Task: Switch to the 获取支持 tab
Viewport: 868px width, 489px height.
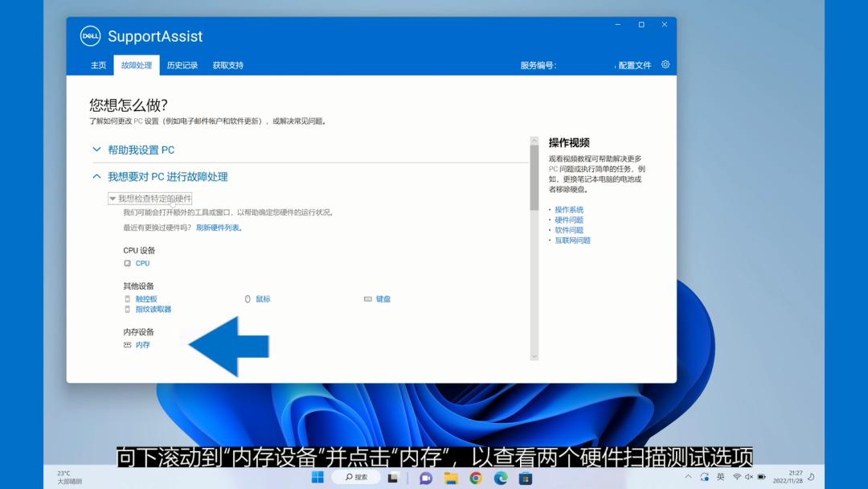Action: click(x=230, y=64)
